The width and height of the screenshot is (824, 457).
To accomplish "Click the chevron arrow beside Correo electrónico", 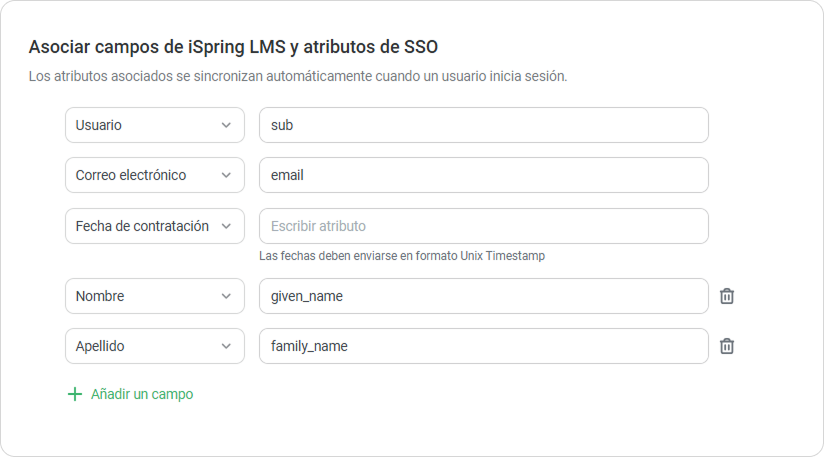I will coord(226,175).
